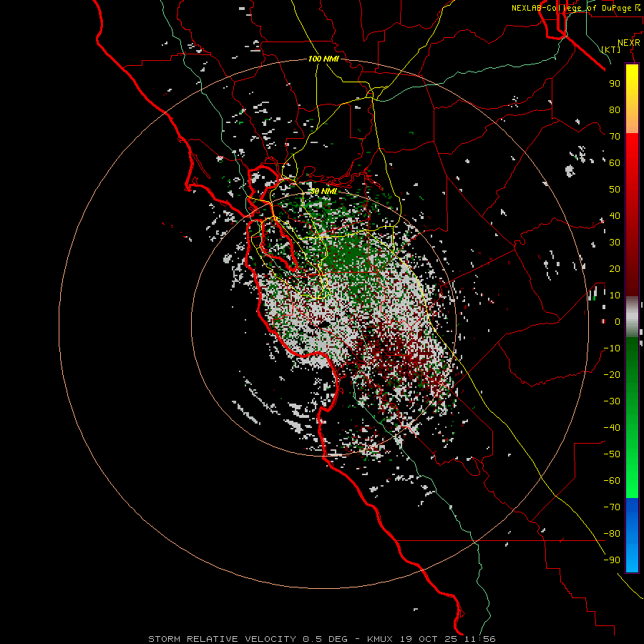Click the positive "30" scale label
The width and height of the screenshot is (644, 644).
(615, 243)
